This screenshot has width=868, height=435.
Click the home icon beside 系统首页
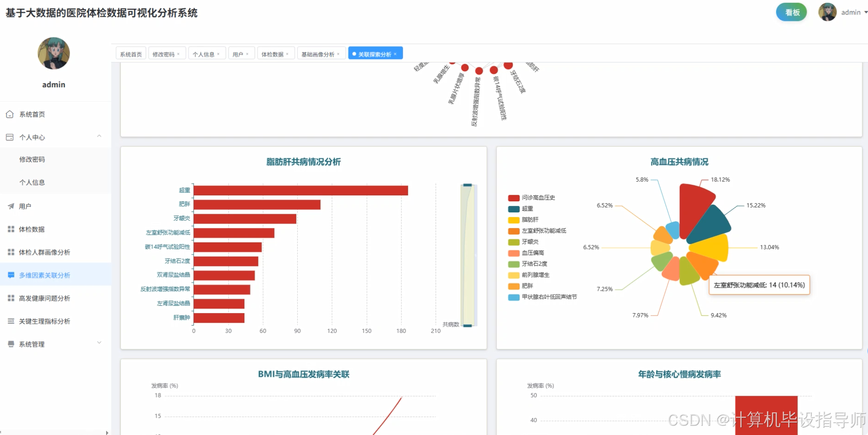coord(10,114)
